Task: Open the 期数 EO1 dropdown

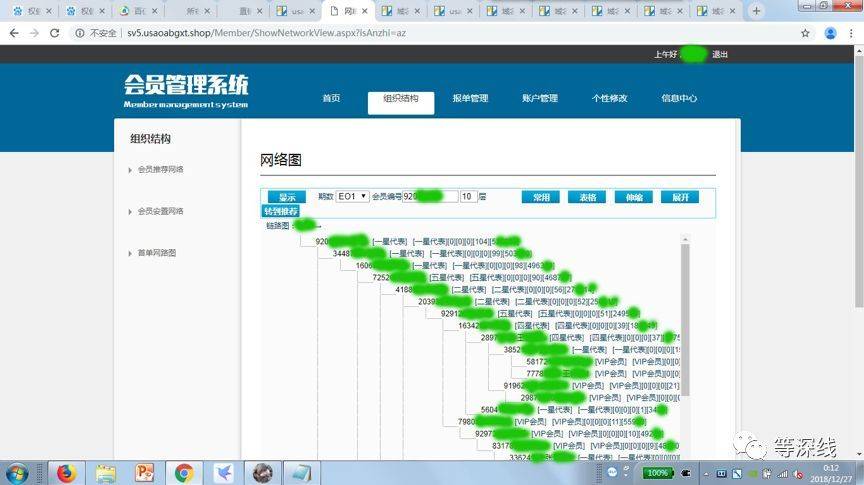Action: point(352,197)
